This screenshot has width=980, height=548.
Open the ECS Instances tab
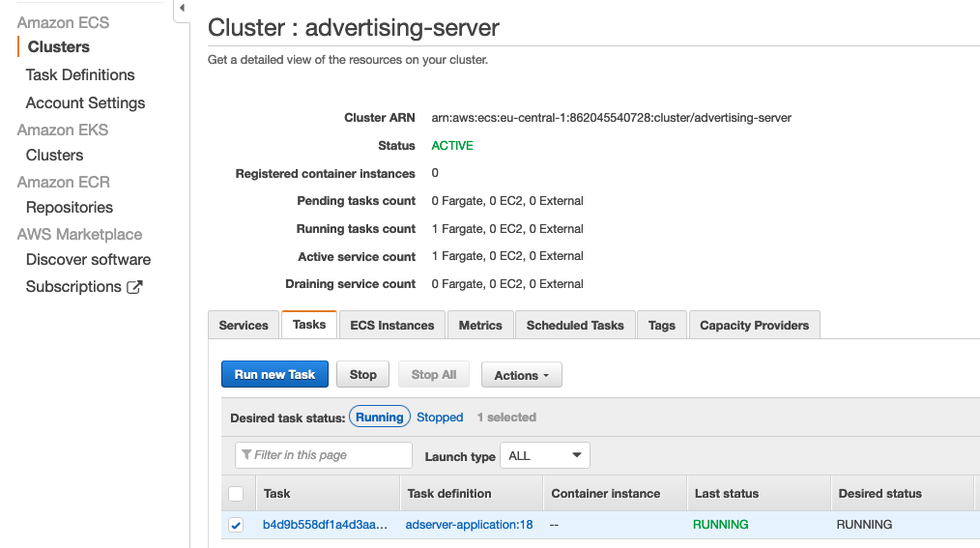click(x=391, y=325)
